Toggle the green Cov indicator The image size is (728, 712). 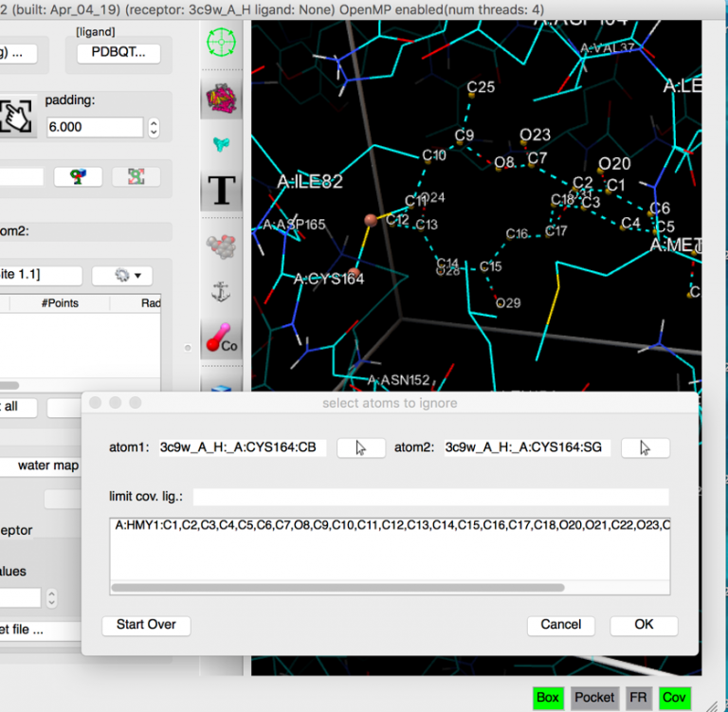tap(674, 698)
